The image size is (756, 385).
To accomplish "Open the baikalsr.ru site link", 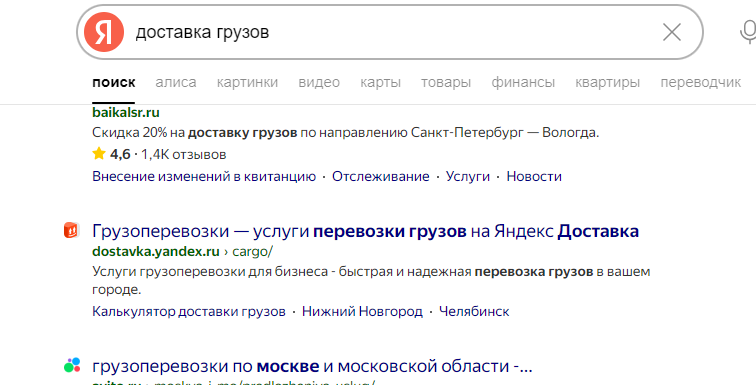I will pyautogui.click(x=126, y=112).
